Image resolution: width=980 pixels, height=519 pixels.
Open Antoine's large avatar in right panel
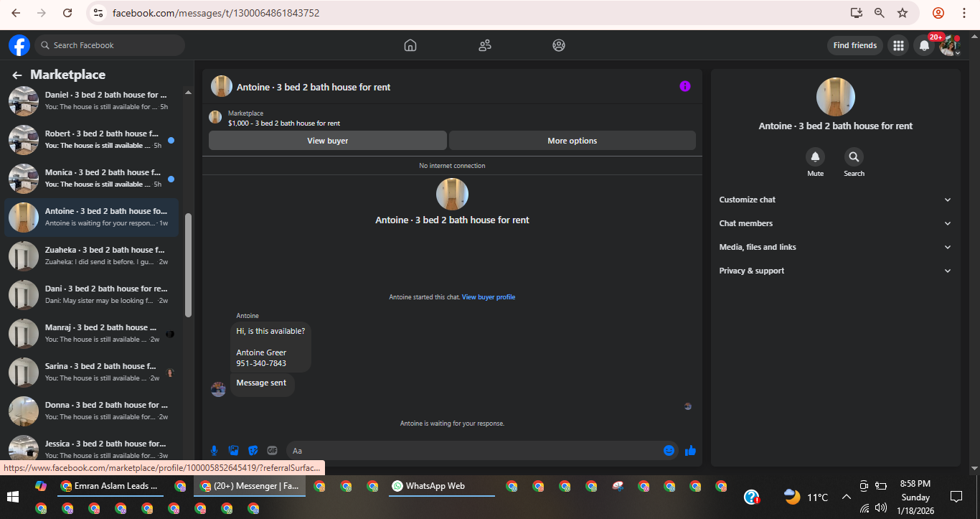pos(836,97)
